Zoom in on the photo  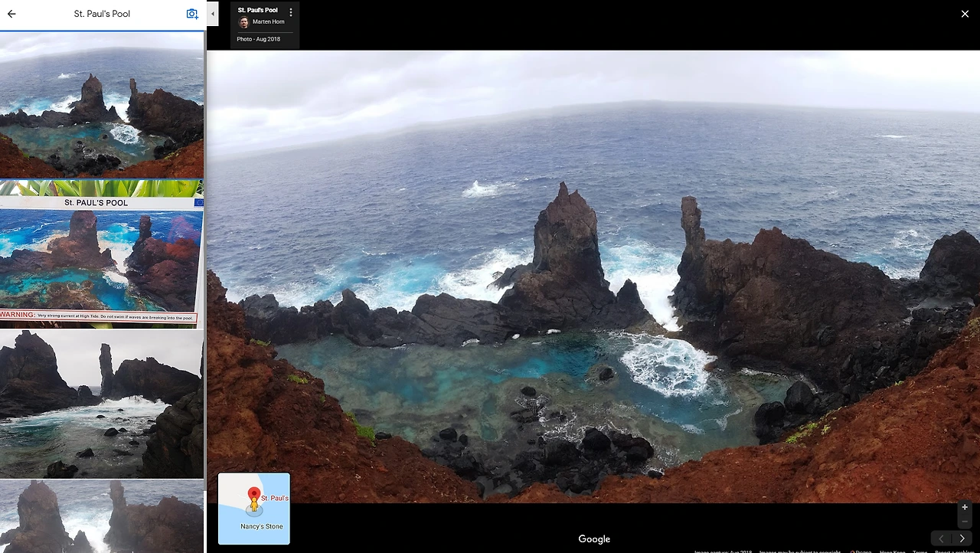coord(965,507)
